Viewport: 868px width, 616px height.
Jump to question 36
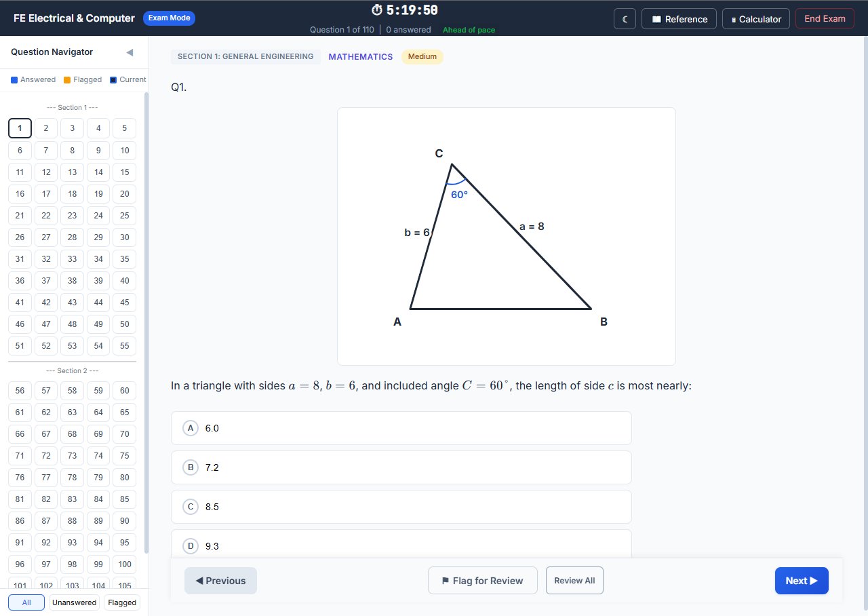(20, 281)
